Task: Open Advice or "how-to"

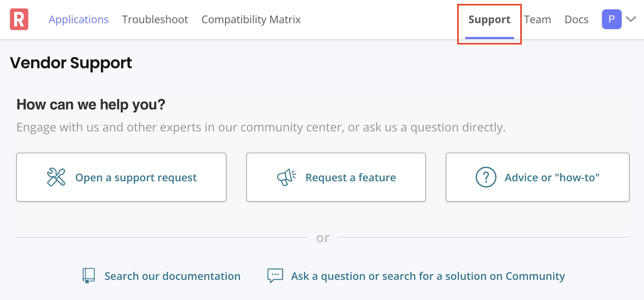Action: 537,177
